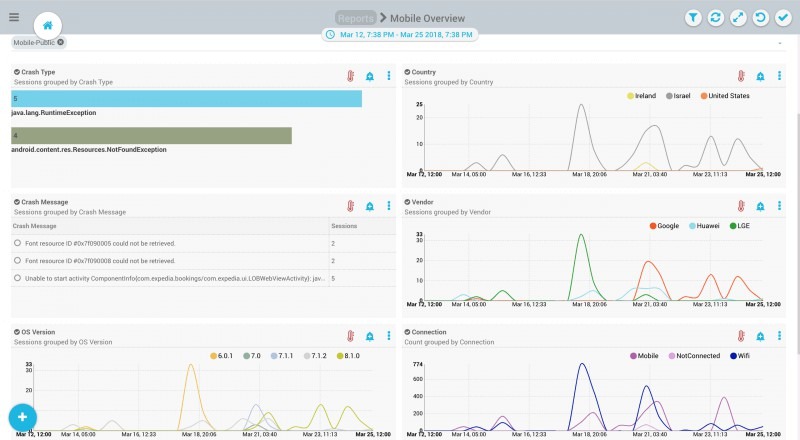Image resolution: width=800 pixels, height=440 pixels.
Task: Click the blue plus add button
Action: tap(22, 417)
